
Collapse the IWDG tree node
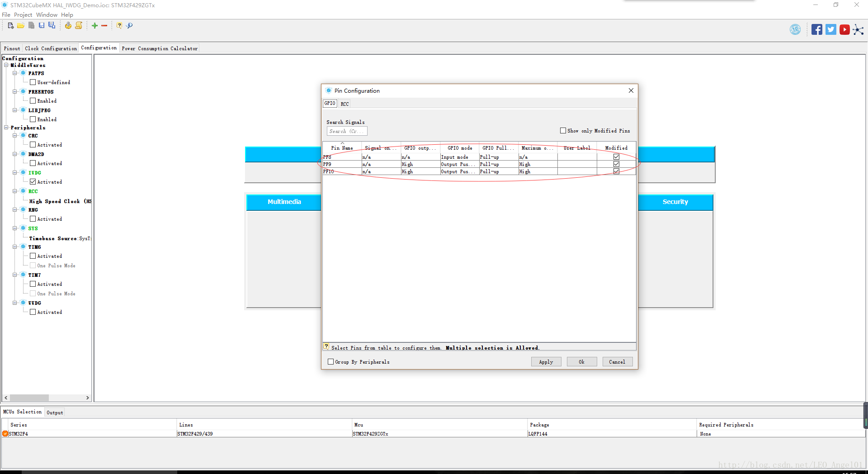point(14,172)
